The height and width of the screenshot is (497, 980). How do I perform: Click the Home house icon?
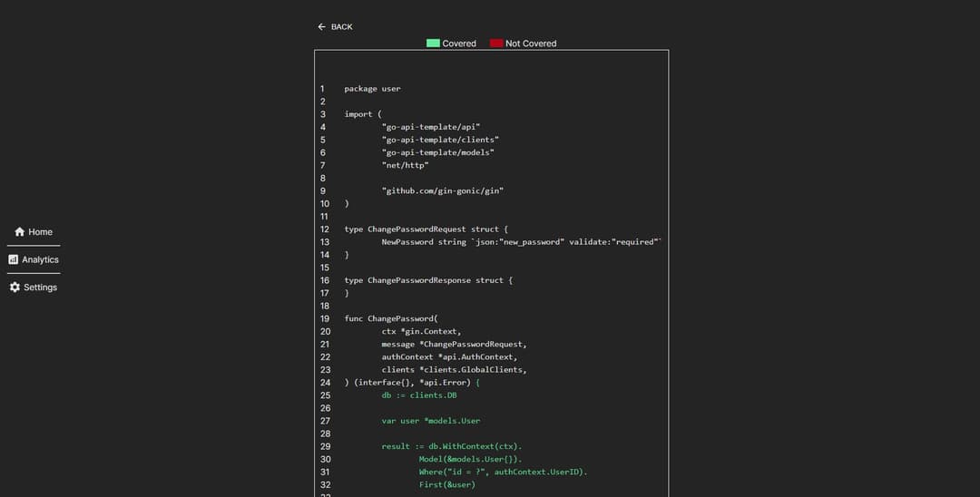click(x=19, y=231)
